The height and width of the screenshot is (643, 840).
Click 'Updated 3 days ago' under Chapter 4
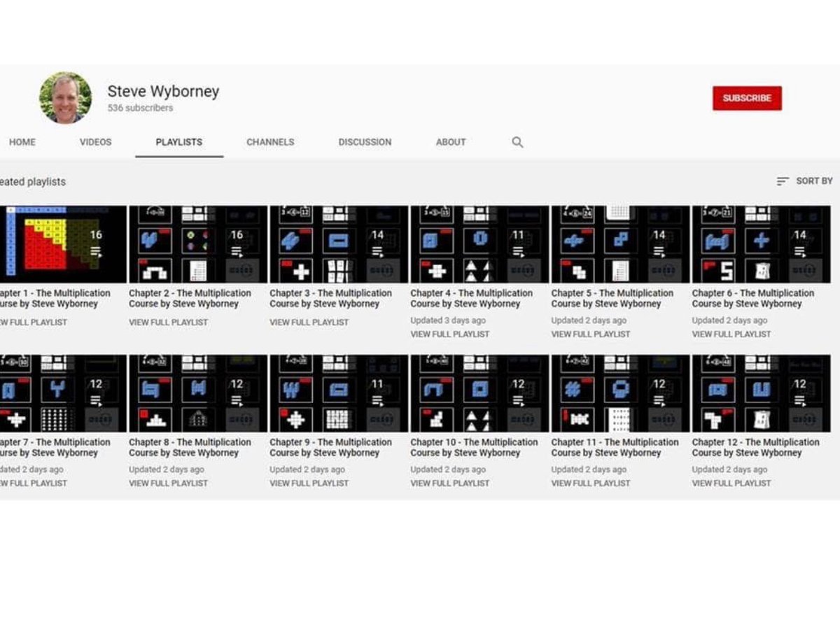pos(448,320)
